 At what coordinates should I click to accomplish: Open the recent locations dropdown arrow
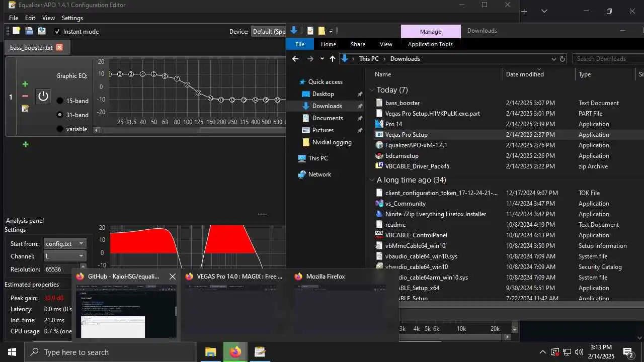[x=322, y=59]
